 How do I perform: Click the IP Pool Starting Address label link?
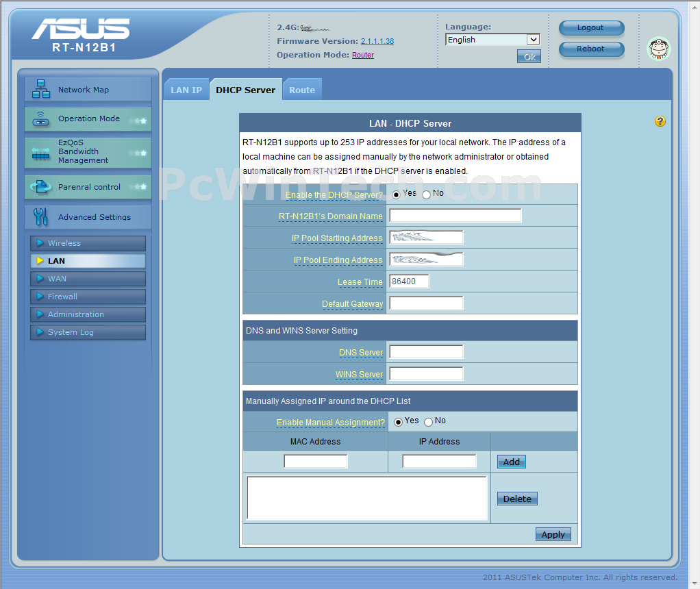click(337, 238)
